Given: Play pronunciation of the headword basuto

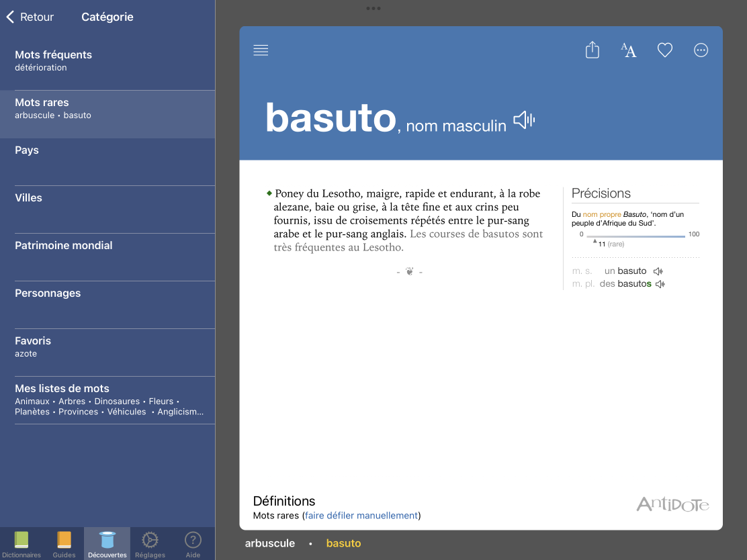Looking at the screenshot, I should (524, 121).
